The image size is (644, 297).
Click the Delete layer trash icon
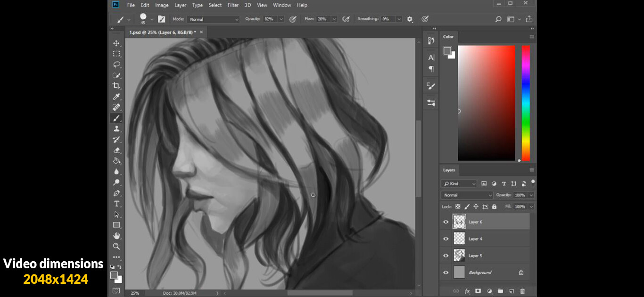tap(522, 291)
